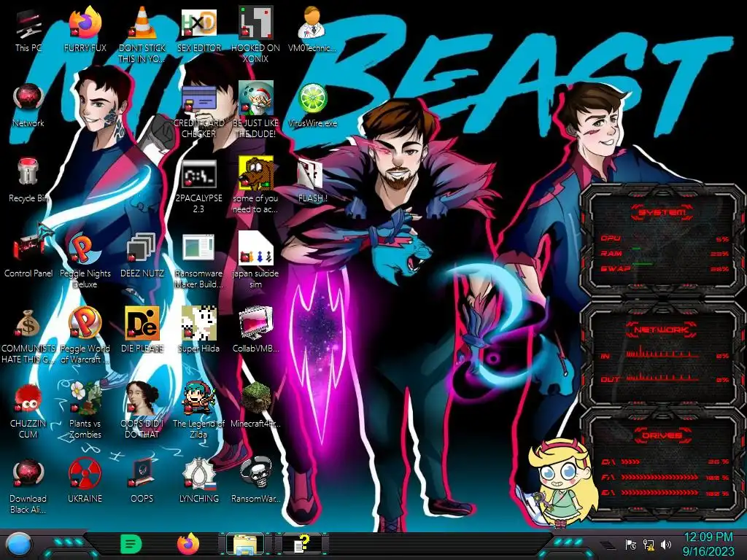747x560 pixels.
Task: Launch The Legend of Zilda
Action: pyautogui.click(x=198, y=411)
